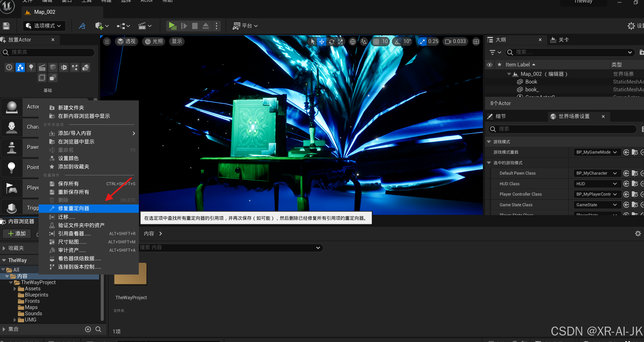
Task: Select the translate move tool in viewport
Action: tap(321, 42)
